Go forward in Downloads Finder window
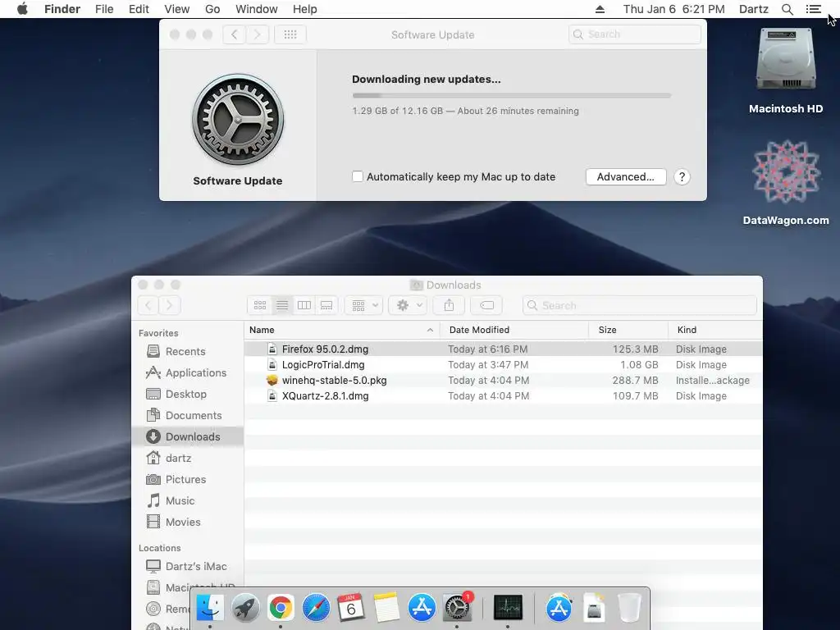840x630 pixels. click(169, 305)
